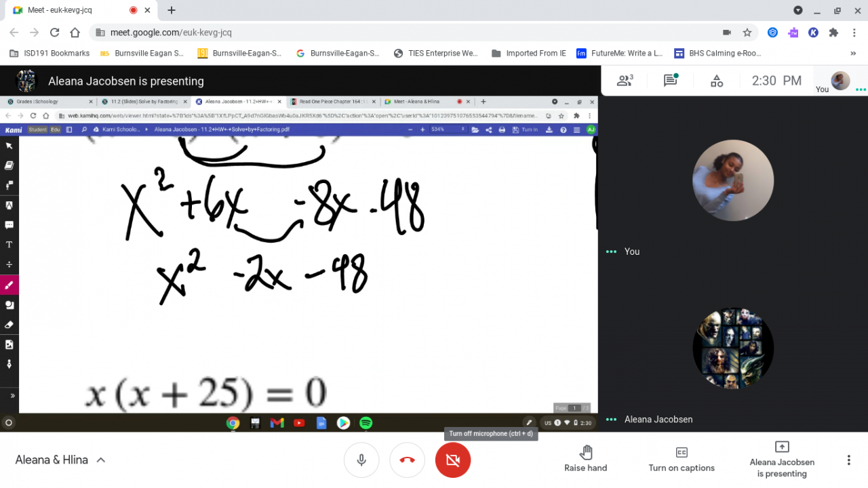
Task: Open the Meet people panel
Action: 625,81
